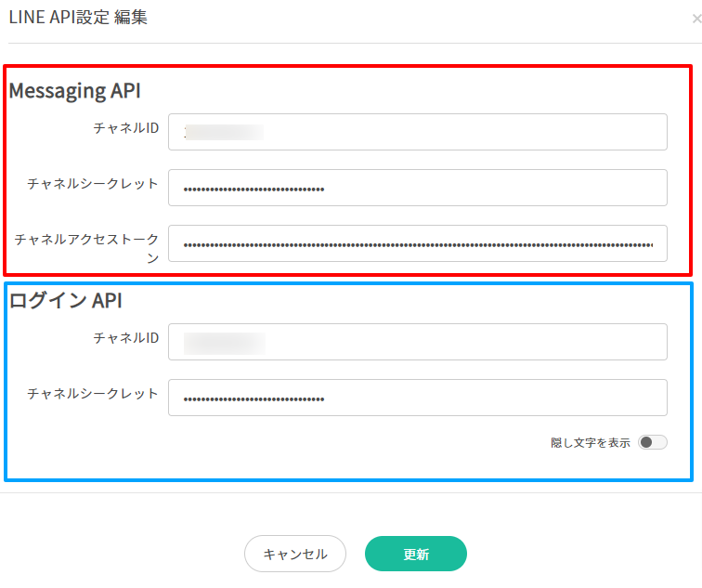Click the 更新 button
This screenshot has height=588, width=702.
tap(416, 554)
